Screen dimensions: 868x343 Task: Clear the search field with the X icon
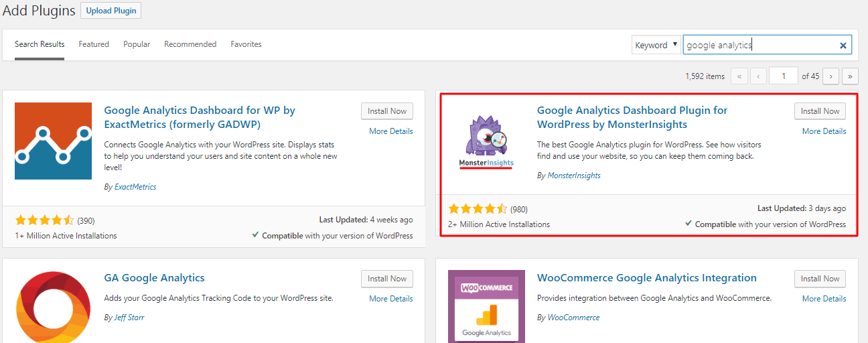click(843, 46)
